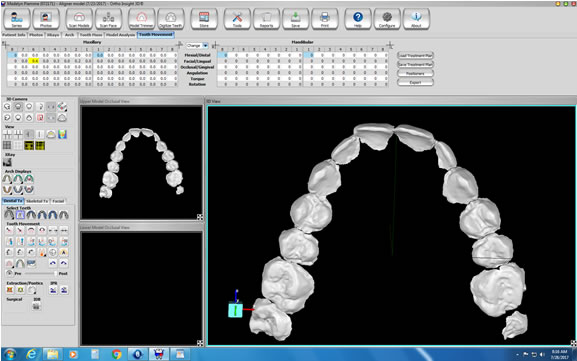Switch to the Model Analysis tab
The width and height of the screenshot is (577, 361).
point(121,35)
